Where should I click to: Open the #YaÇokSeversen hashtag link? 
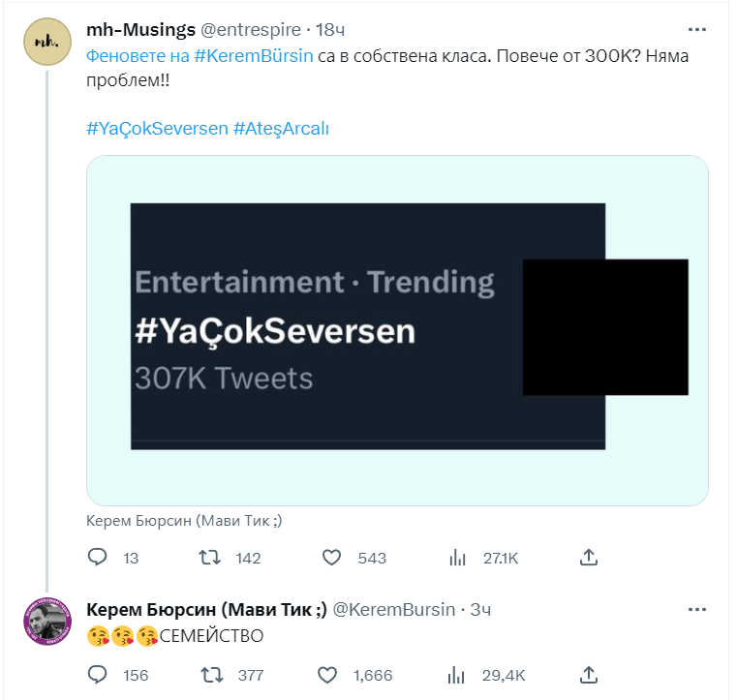point(157,129)
